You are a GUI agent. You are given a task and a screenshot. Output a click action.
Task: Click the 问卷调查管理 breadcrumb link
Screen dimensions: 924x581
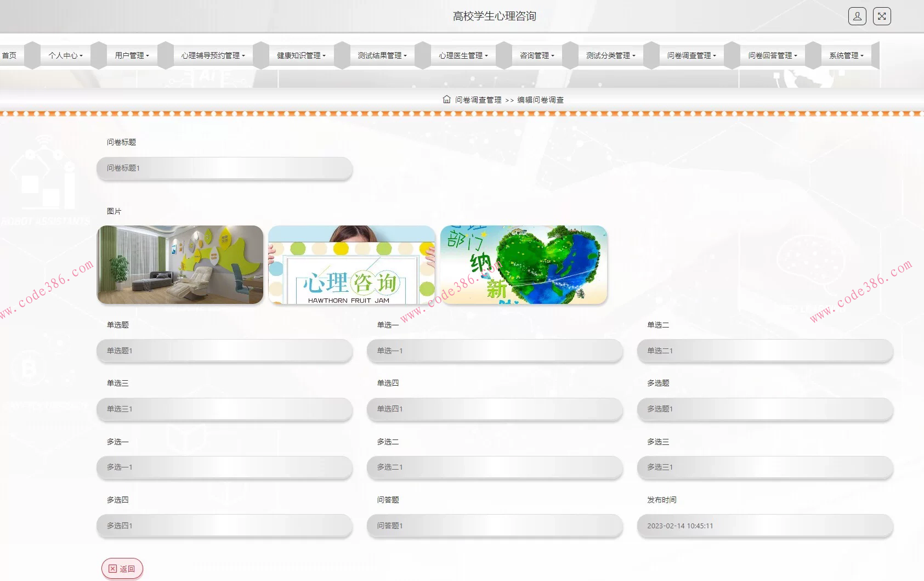478,100
